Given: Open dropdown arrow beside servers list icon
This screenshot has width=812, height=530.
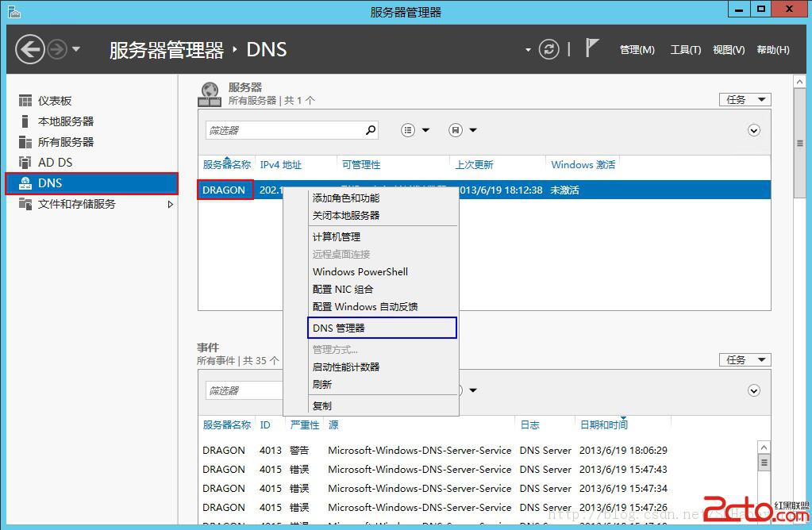Looking at the screenshot, I should (425, 130).
